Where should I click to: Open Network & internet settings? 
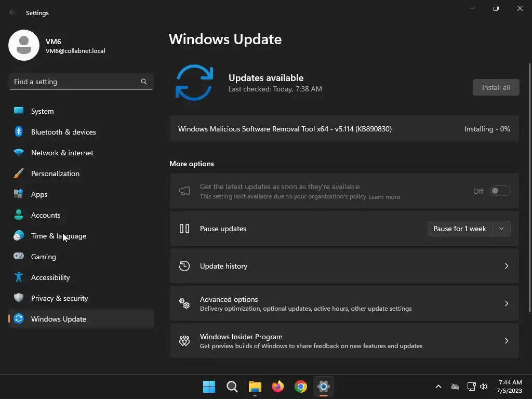(x=81, y=152)
